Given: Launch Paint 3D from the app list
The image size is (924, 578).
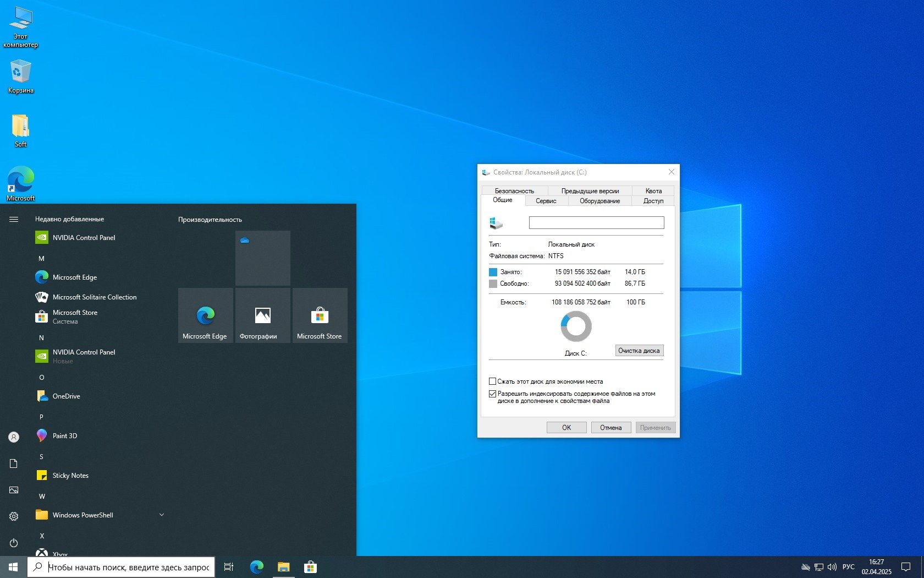Looking at the screenshot, I should click(65, 436).
